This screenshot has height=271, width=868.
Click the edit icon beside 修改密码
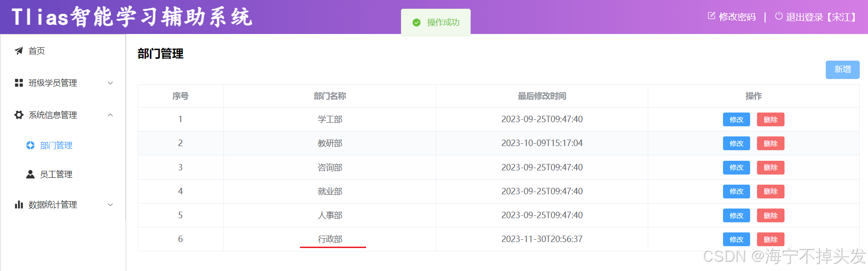[712, 16]
